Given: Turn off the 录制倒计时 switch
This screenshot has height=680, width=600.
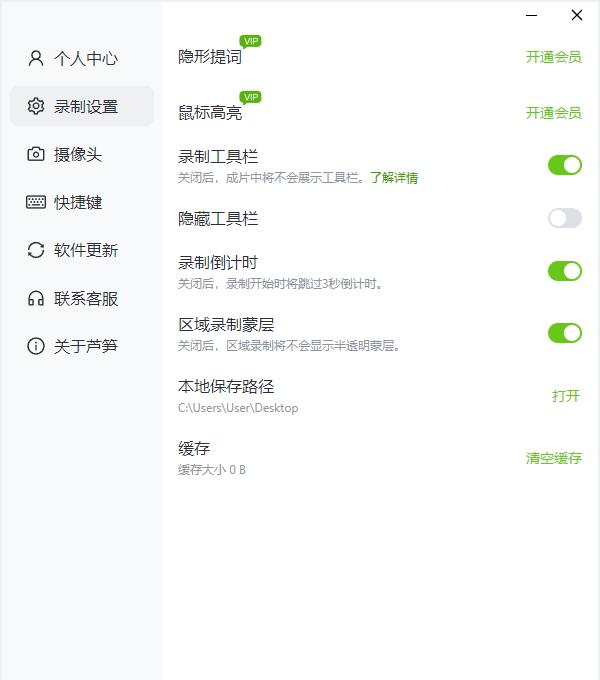Looking at the screenshot, I should pyautogui.click(x=564, y=271).
